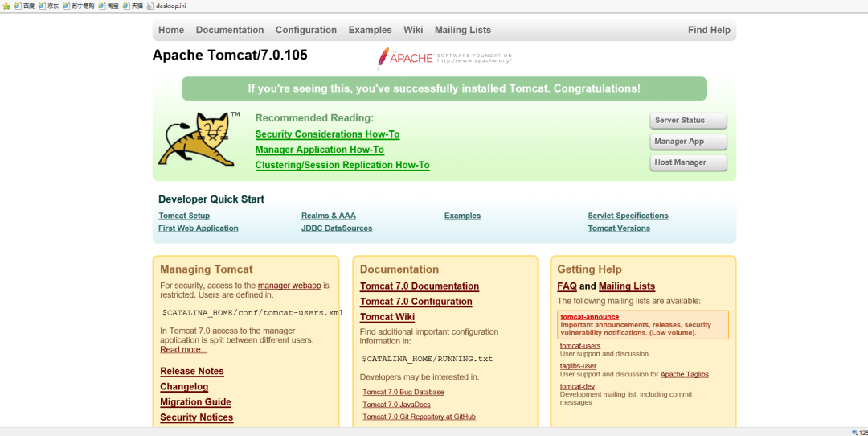The width and height of the screenshot is (868, 436).
Task: Open the 苏宁易购 favorites bookmark
Action: click(x=79, y=6)
